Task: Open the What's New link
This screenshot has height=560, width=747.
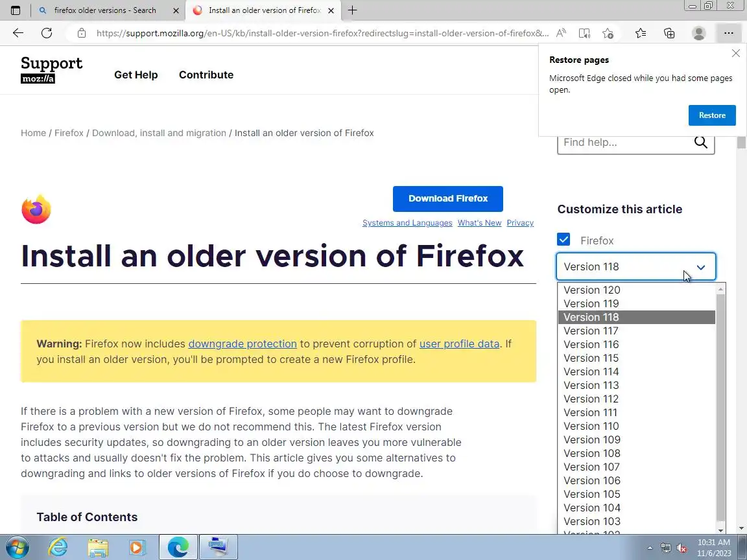Action: click(x=479, y=223)
